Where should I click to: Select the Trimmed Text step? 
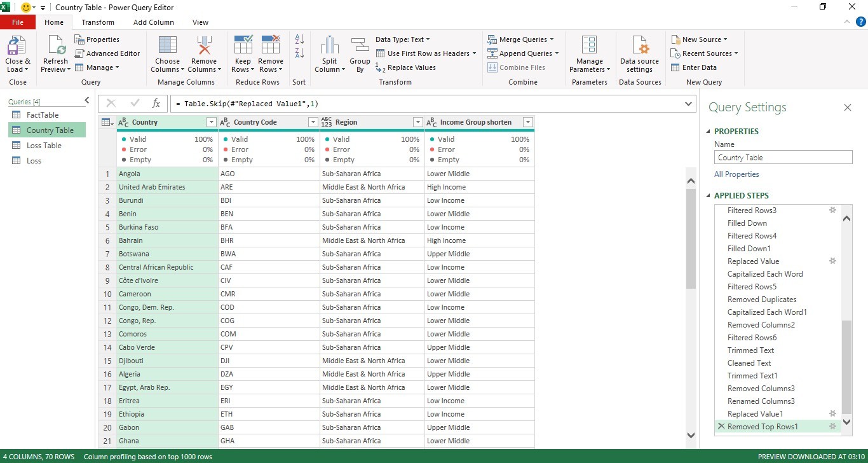(750, 350)
